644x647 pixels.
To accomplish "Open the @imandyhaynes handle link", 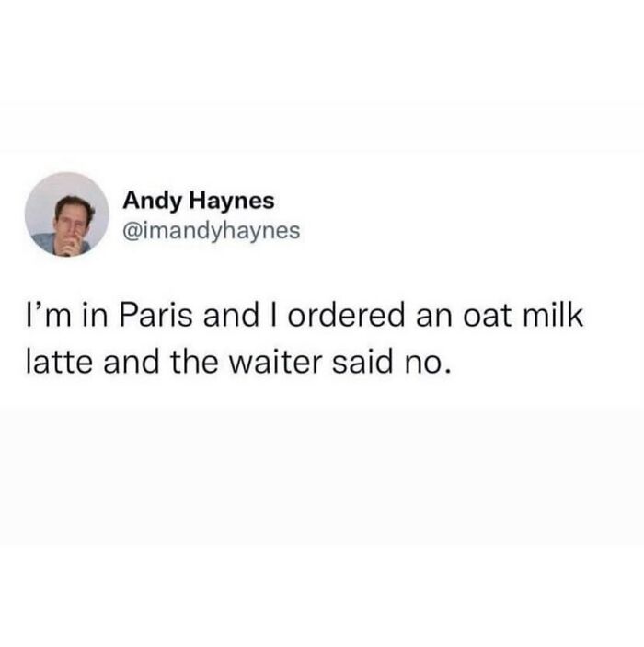I will [212, 232].
